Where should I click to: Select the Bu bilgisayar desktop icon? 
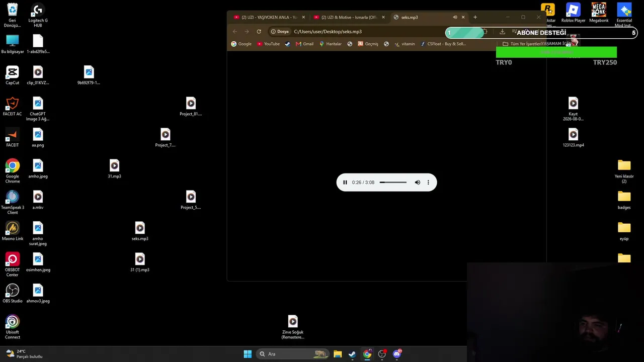13,45
